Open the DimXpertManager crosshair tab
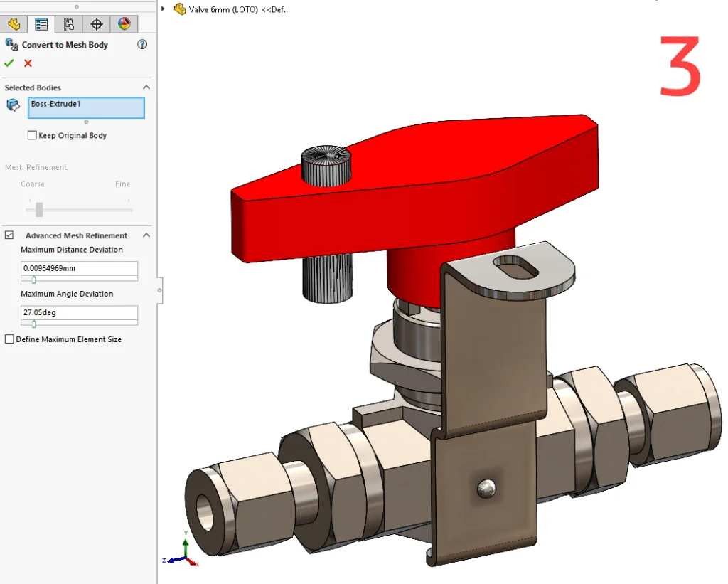The image size is (728, 584). pos(96,24)
